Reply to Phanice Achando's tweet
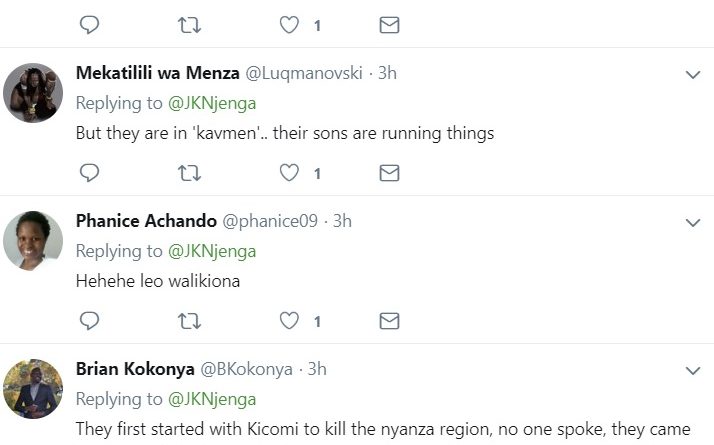Viewport: 714px width, 445px height. [x=89, y=321]
